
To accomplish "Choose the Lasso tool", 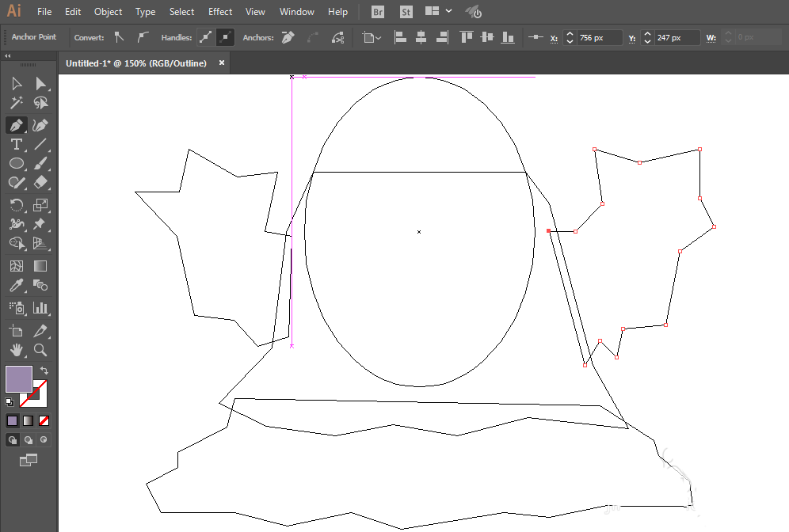I will point(40,103).
